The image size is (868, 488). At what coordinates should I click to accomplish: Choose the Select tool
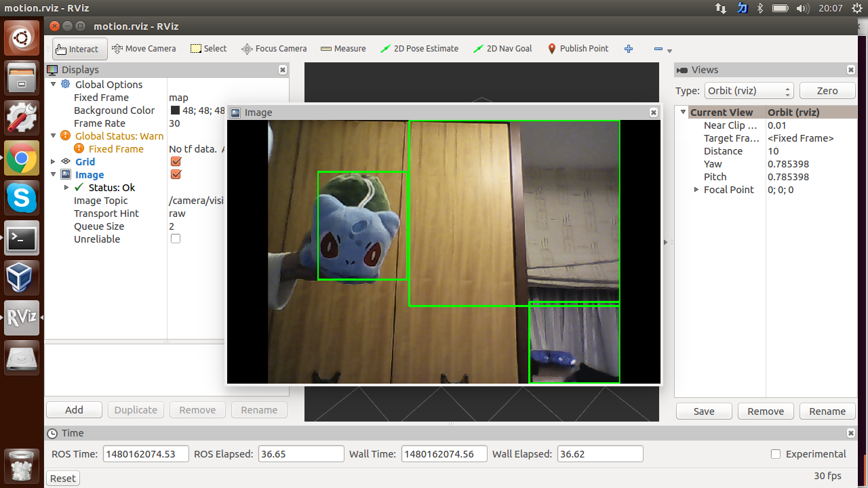point(209,49)
